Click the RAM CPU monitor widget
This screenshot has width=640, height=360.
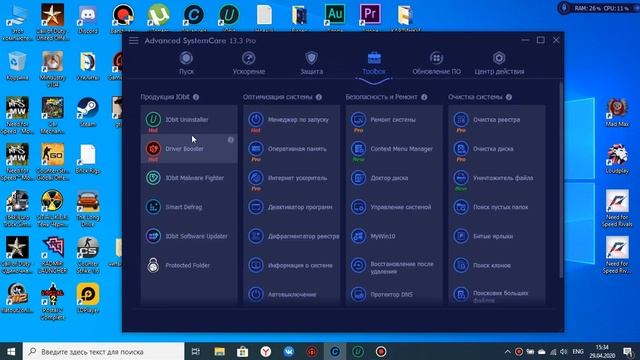point(599,8)
